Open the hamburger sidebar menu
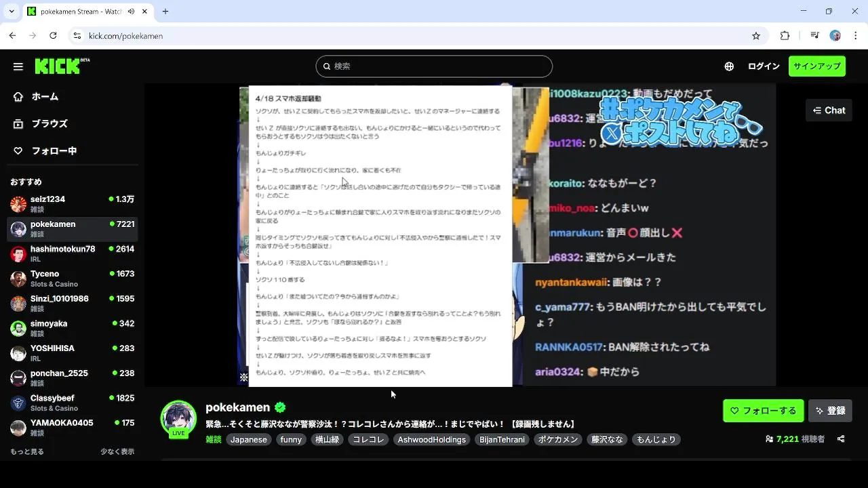This screenshot has height=488, width=868. click(18, 66)
